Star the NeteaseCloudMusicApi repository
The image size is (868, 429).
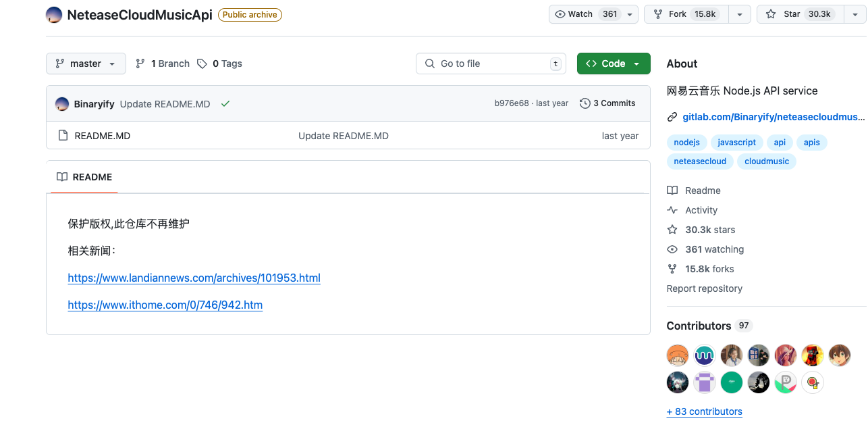[x=800, y=14]
